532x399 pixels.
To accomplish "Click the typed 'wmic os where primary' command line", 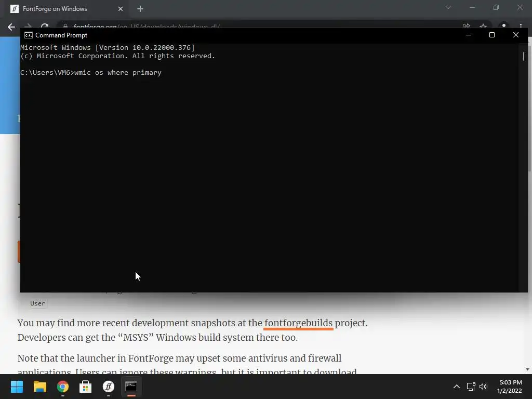I will [118, 73].
